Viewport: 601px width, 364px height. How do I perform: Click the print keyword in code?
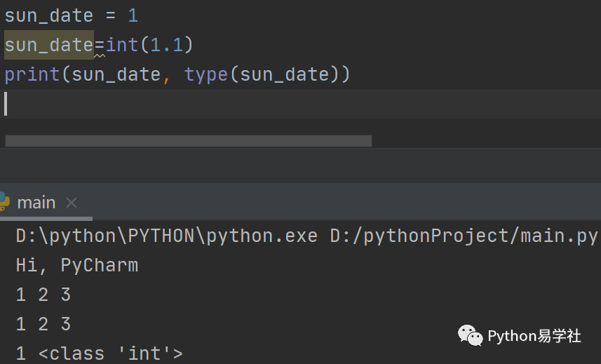(32, 74)
